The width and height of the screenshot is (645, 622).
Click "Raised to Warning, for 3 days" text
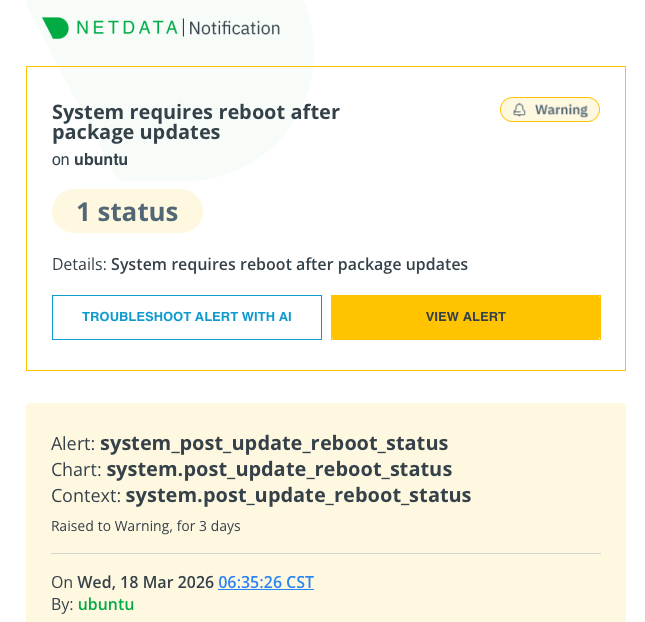(146, 526)
